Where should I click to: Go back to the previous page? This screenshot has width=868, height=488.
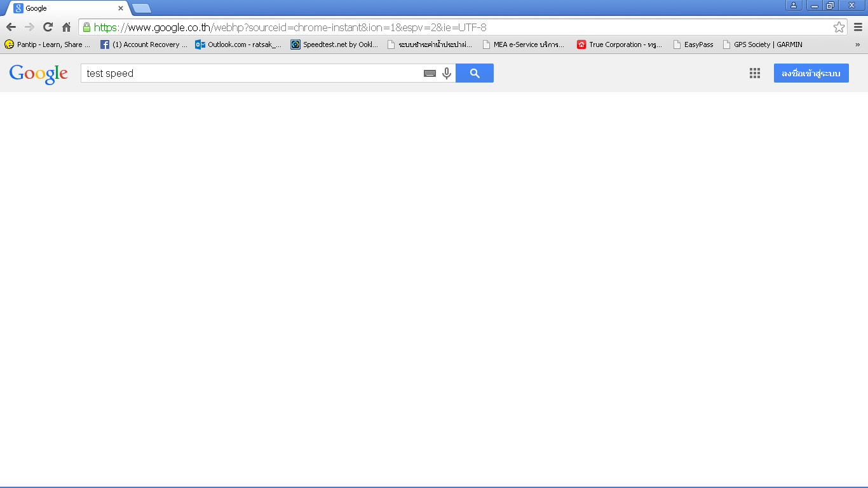click(x=11, y=27)
